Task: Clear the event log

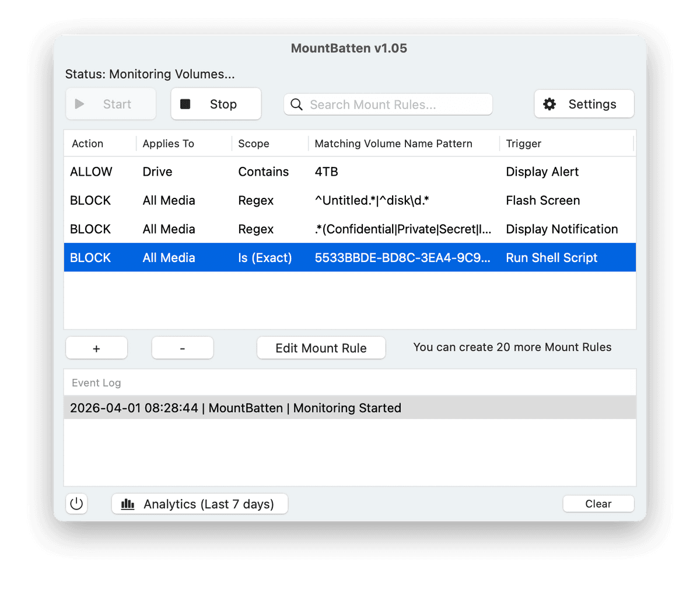Action: pos(598,504)
